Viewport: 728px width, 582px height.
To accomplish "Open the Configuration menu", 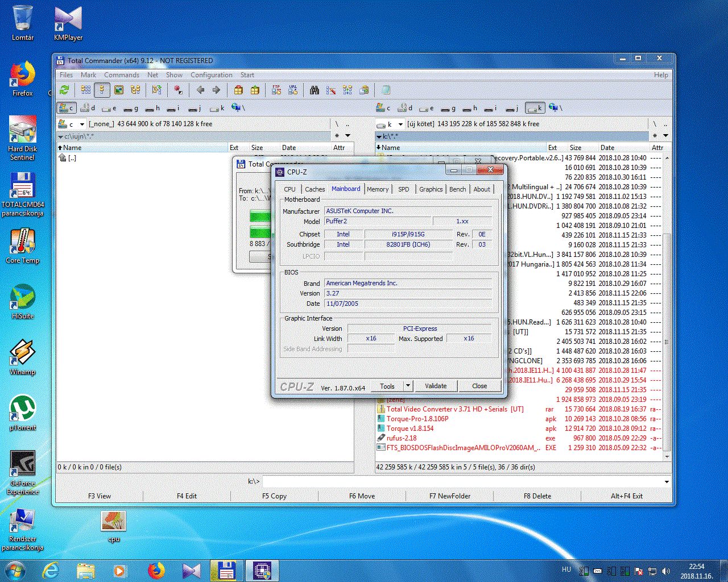I will (212, 75).
